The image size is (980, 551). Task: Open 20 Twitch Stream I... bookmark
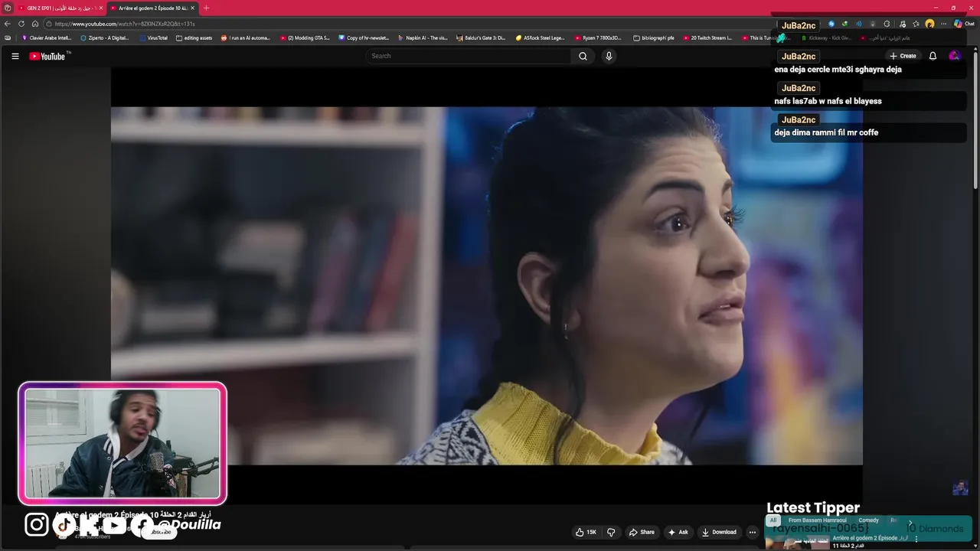click(707, 37)
